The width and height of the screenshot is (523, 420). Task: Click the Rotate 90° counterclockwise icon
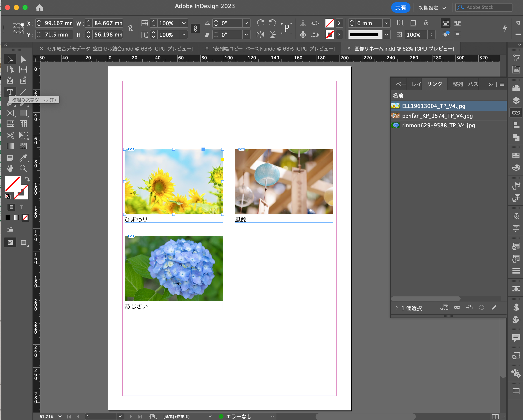tap(272, 23)
